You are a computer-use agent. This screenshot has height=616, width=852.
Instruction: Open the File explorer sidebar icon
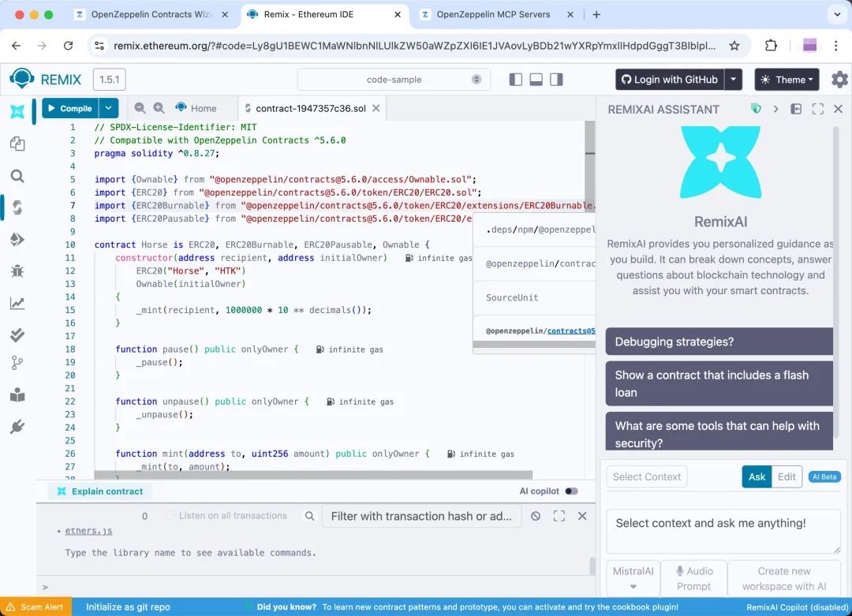(17, 144)
